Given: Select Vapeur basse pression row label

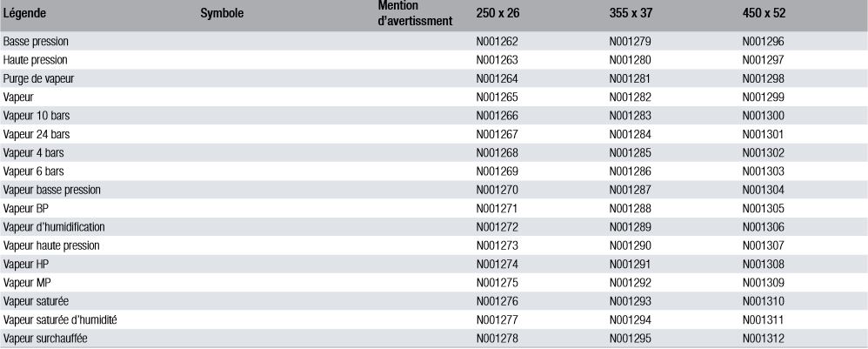Looking at the screenshot, I should [x=52, y=190].
